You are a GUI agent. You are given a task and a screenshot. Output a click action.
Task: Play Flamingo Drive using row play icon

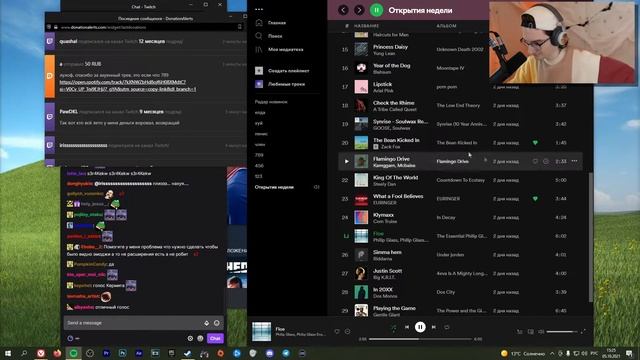[346, 161]
